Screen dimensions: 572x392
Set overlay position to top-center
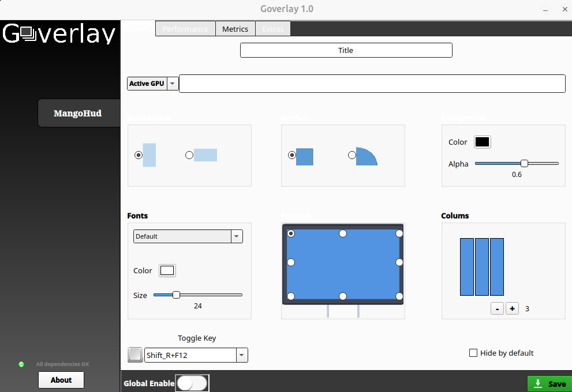(x=342, y=233)
